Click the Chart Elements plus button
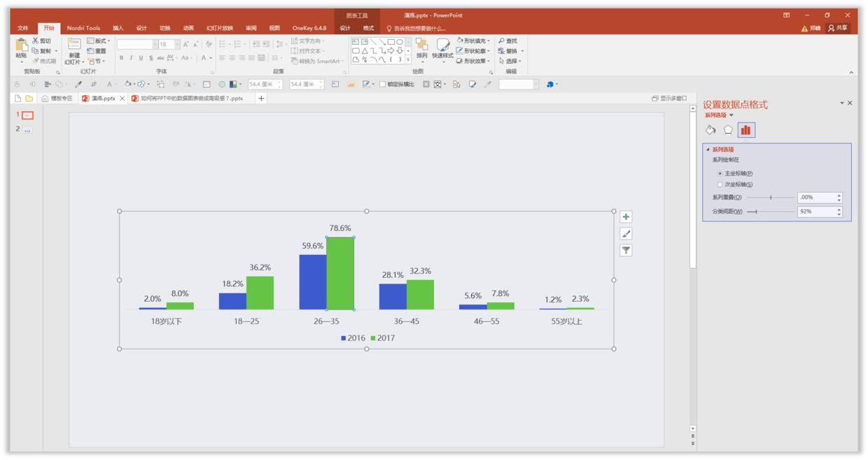Viewport: 868px width, 460px height. click(x=626, y=217)
